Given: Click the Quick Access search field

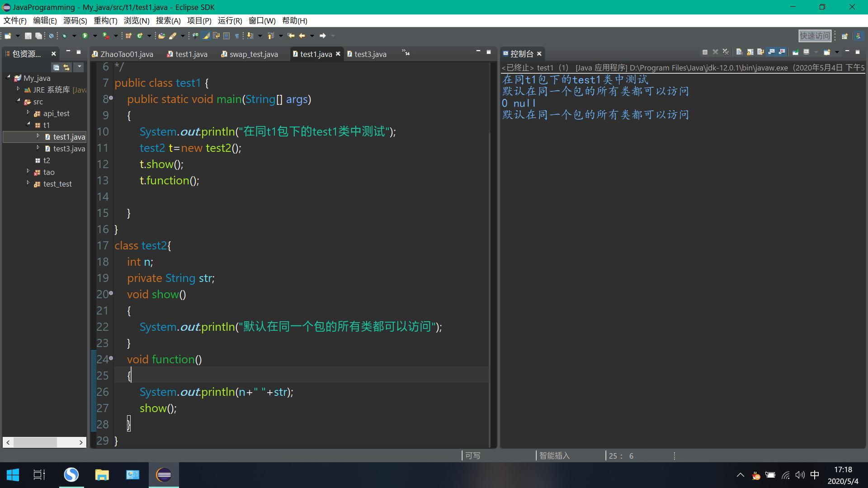Looking at the screenshot, I should 815,36.
